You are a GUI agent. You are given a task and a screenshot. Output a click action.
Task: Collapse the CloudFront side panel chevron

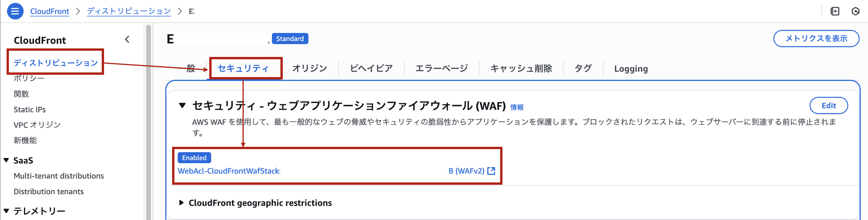[127, 40]
